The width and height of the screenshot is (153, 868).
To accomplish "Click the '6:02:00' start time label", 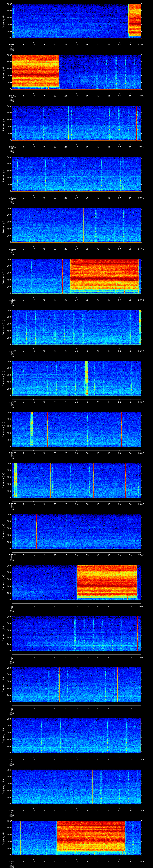I will (12, 861).
